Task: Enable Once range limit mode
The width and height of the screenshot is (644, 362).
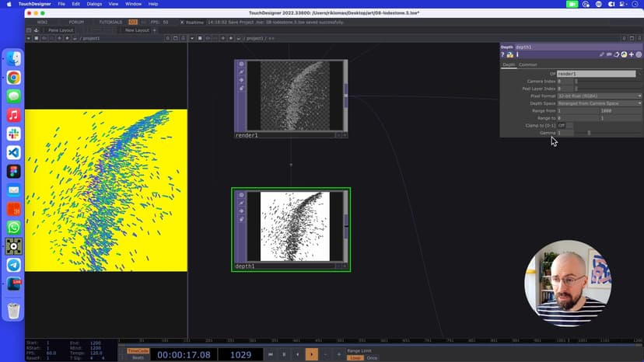Action: point(373,357)
